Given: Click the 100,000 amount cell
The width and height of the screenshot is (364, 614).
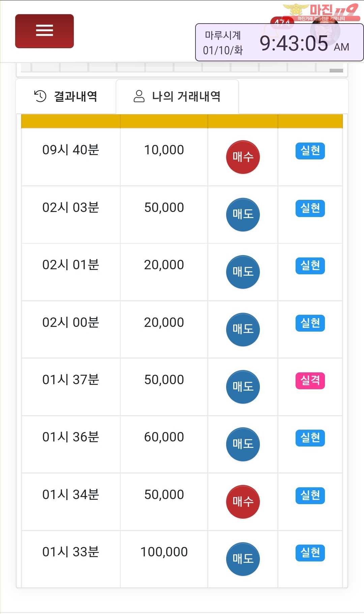Looking at the screenshot, I should [x=164, y=552].
